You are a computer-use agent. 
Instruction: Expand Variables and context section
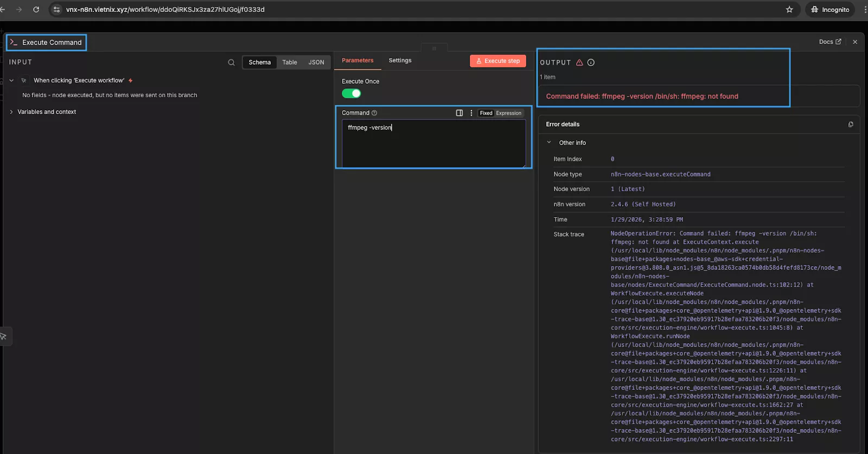pos(11,112)
